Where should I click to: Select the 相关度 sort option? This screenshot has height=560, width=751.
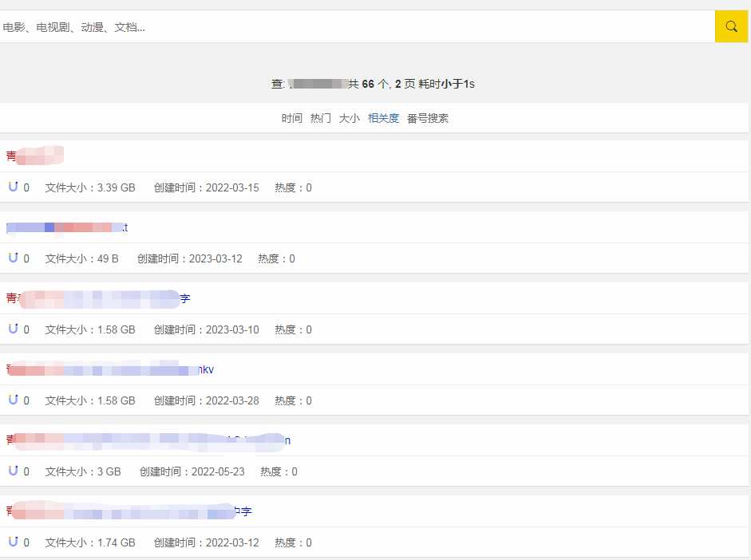(x=383, y=118)
